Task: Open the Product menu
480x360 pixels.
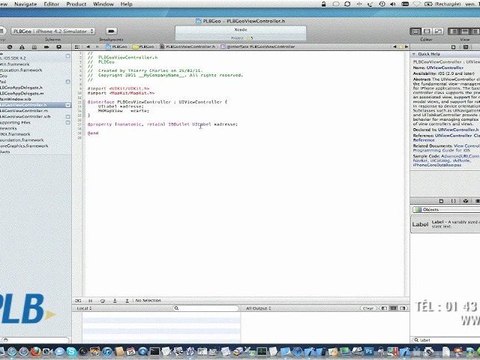Action: [x=76, y=4]
